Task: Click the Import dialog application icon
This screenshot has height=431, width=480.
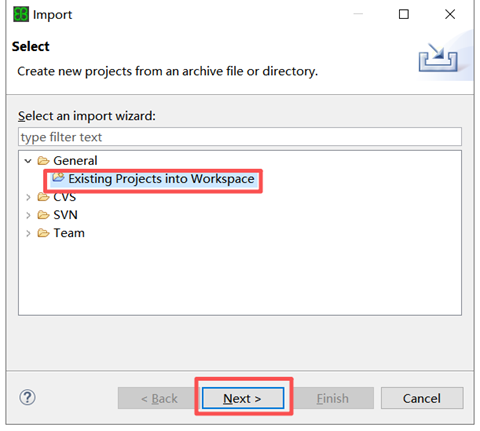Action: [21, 14]
